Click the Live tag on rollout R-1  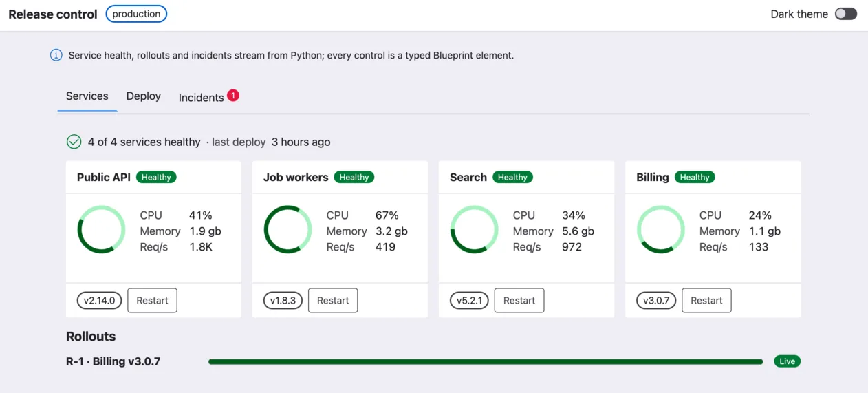(x=788, y=361)
